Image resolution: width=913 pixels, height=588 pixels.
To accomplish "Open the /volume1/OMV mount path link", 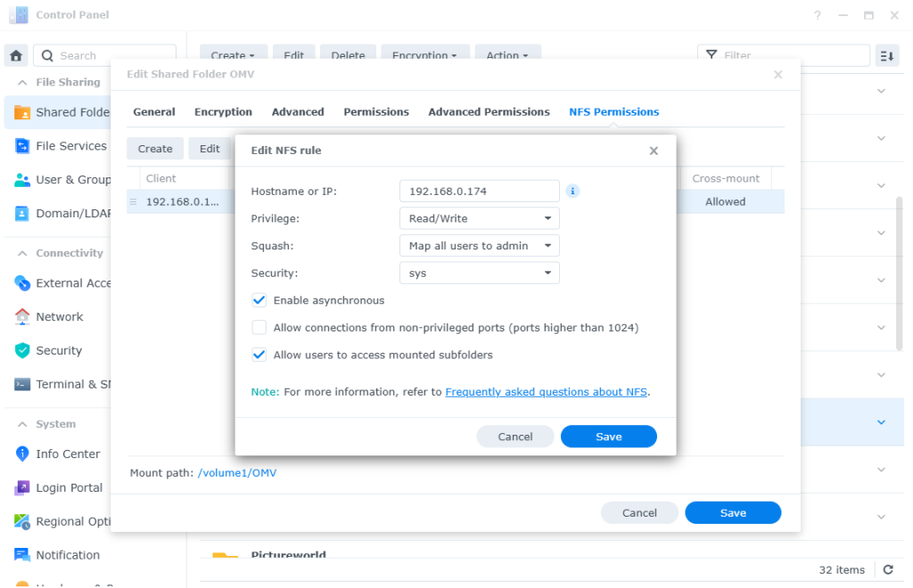I will (237, 473).
